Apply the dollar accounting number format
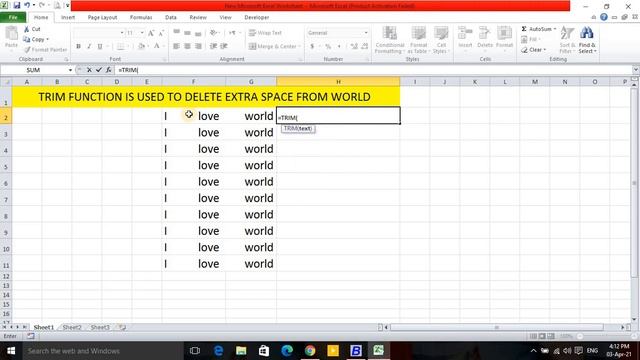This screenshot has width=640, height=360. pos(312,47)
